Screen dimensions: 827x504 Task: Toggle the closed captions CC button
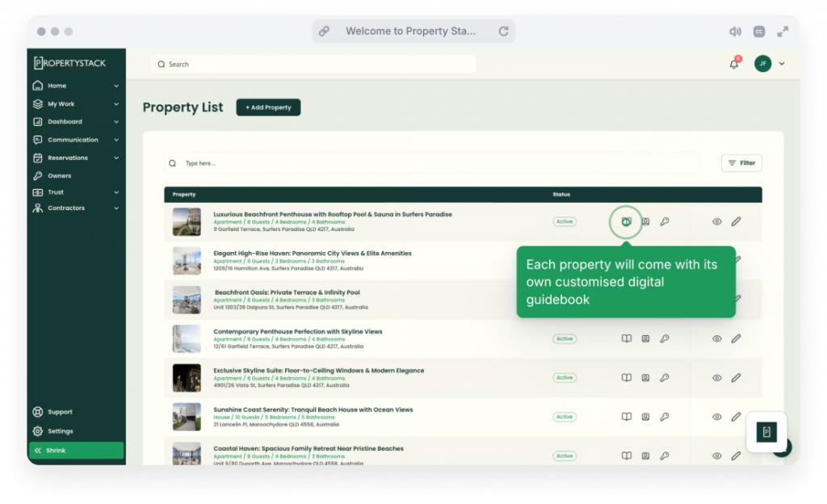pyautogui.click(x=759, y=31)
